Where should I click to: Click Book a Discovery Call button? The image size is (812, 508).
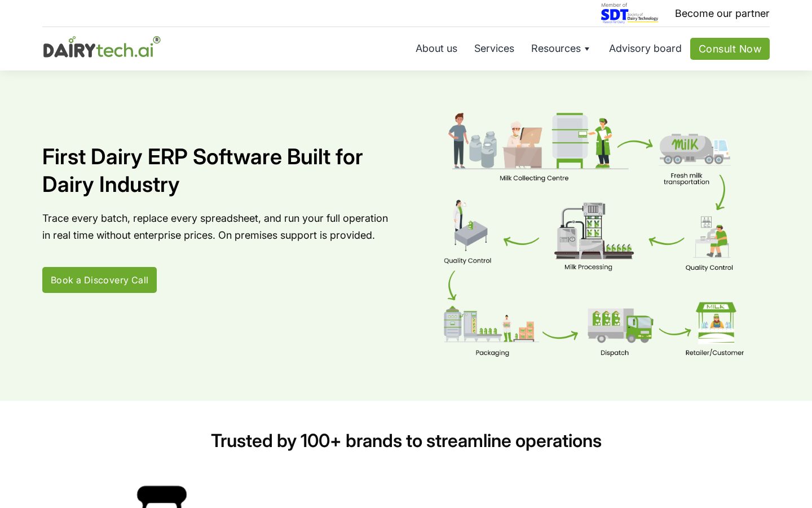point(99,280)
